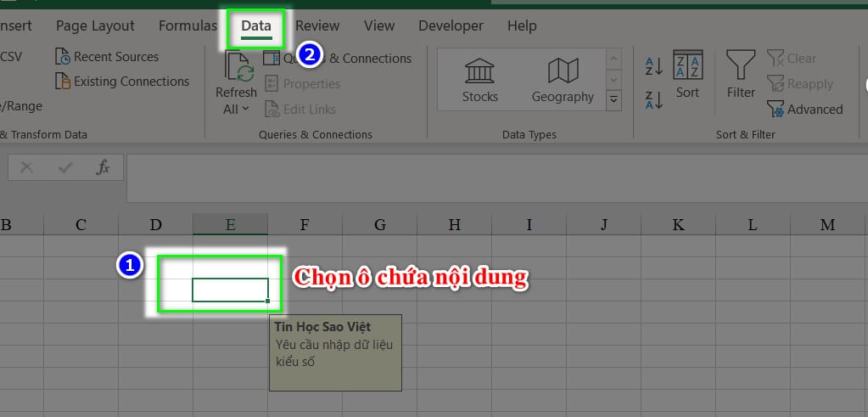Select column D header
The width and height of the screenshot is (868, 417).
[155, 224]
